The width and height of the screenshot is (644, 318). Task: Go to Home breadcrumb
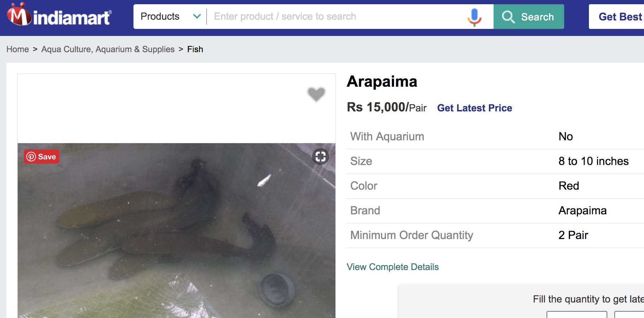(x=18, y=49)
